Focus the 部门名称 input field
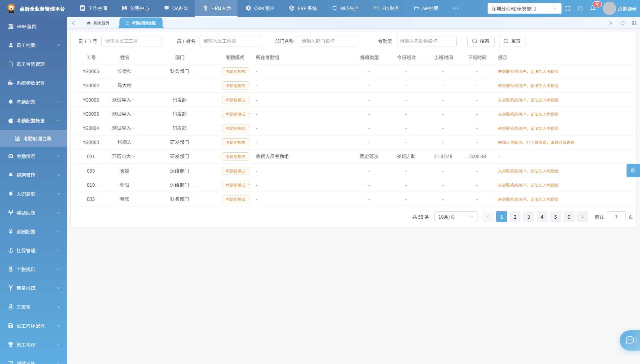The image size is (640, 364). coord(328,41)
